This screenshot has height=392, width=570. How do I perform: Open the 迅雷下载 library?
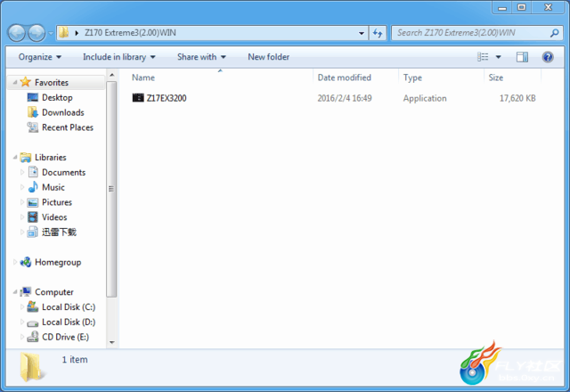(59, 232)
